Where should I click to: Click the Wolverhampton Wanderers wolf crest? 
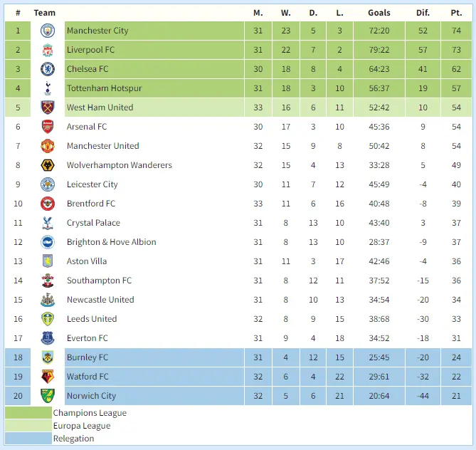point(48,165)
